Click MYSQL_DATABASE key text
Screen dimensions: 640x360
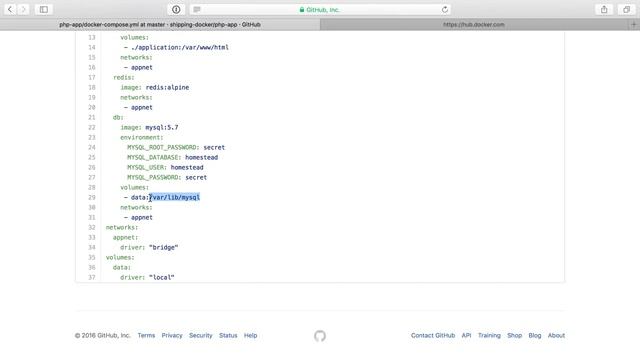pos(154,158)
